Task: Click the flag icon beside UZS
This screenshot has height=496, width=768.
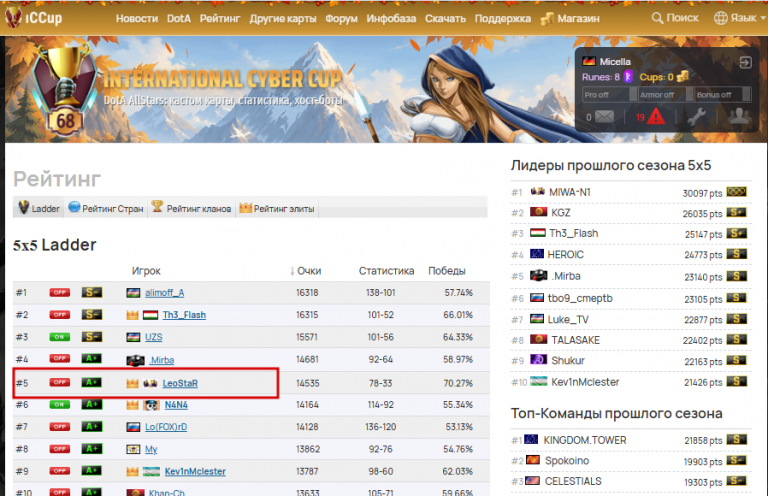Action: [x=133, y=337]
